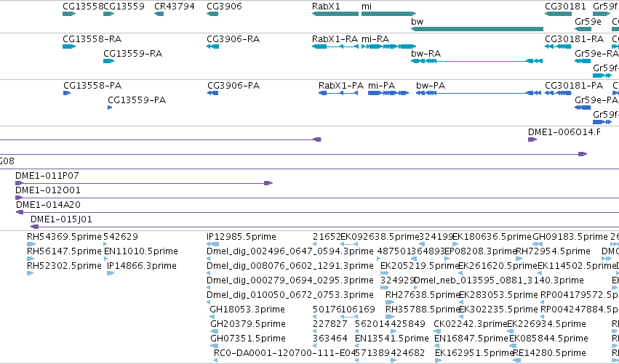
Task: Select the EK205219.5prime EST
Action: pos(385,273)
